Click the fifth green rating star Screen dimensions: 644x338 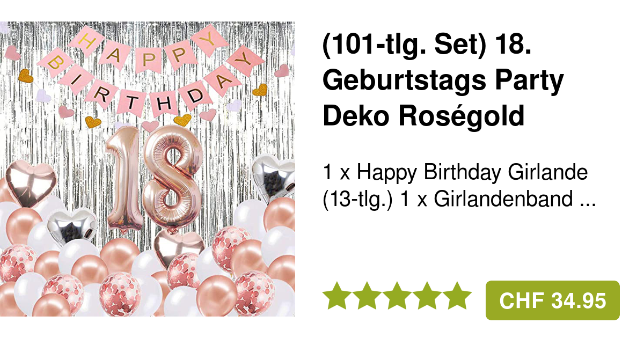457,296
